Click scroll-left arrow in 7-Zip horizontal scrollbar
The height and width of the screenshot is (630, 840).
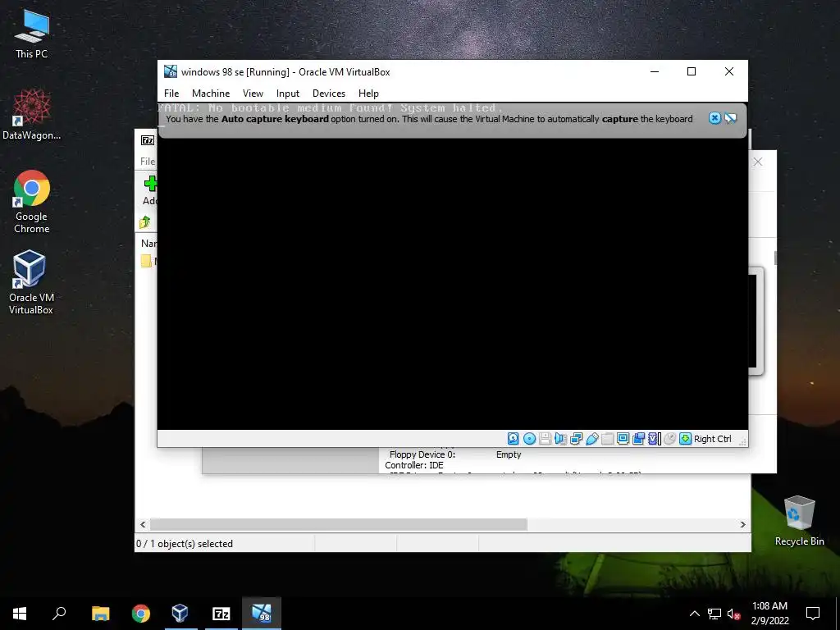tap(143, 524)
